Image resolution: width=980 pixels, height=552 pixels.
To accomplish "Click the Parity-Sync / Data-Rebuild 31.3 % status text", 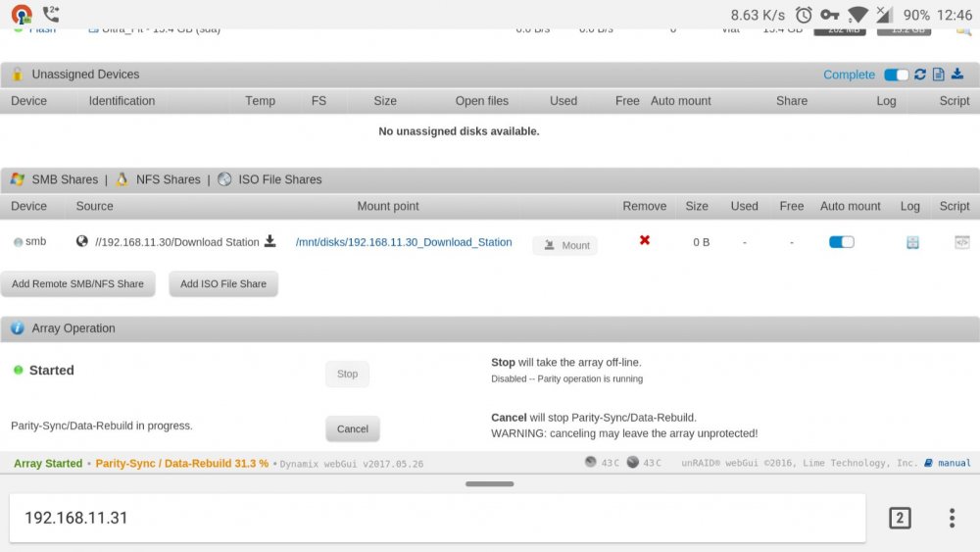I will 182,463.
